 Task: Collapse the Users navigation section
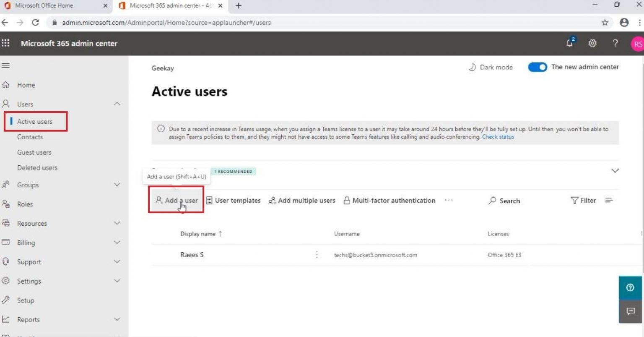click(116, 104)
